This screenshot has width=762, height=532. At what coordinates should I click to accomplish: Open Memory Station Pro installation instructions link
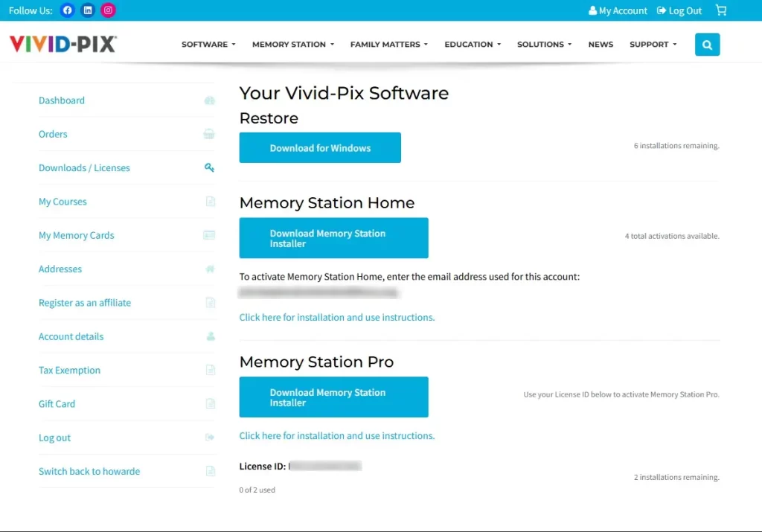337,436
